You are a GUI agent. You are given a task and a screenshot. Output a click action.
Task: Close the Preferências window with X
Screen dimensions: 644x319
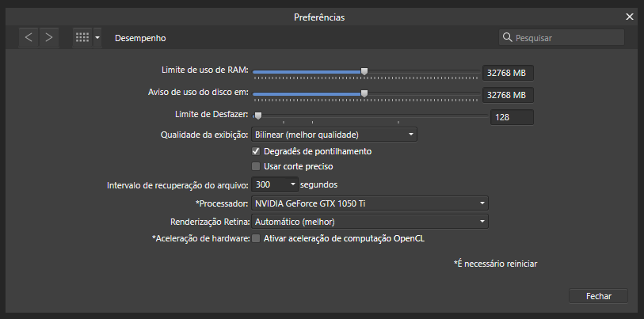(x=629, y=17)
